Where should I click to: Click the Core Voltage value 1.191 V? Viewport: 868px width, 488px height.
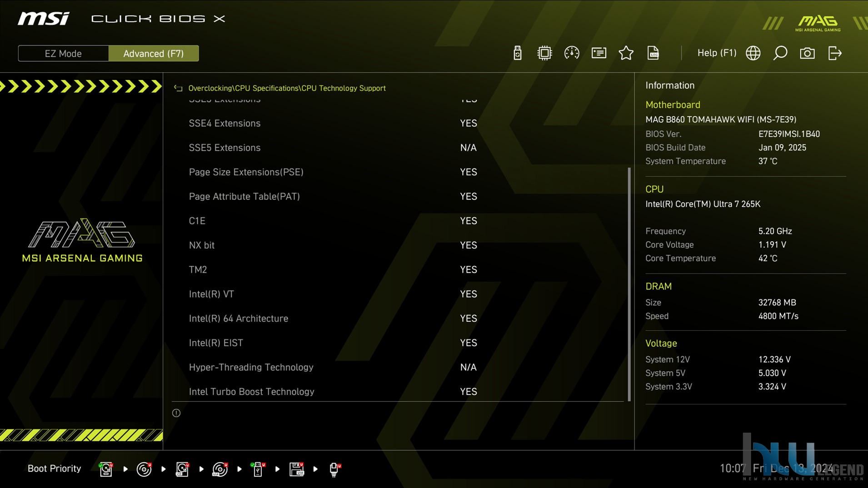tap(772, 245)
